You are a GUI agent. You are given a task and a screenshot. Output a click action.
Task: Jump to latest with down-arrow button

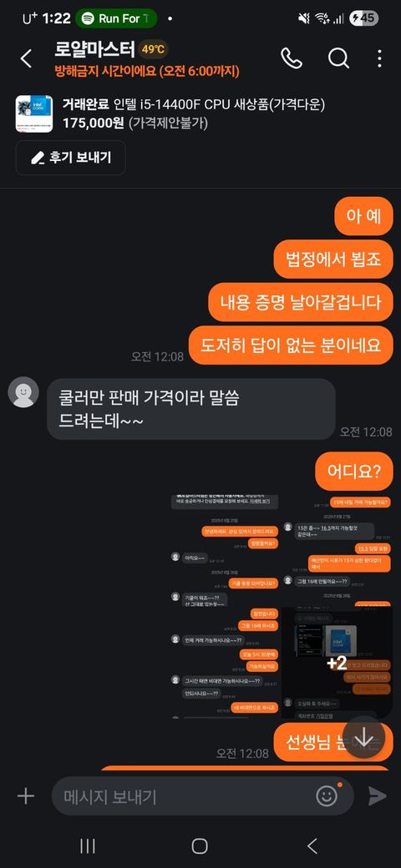pyautogui.click(x=364, y=737)
